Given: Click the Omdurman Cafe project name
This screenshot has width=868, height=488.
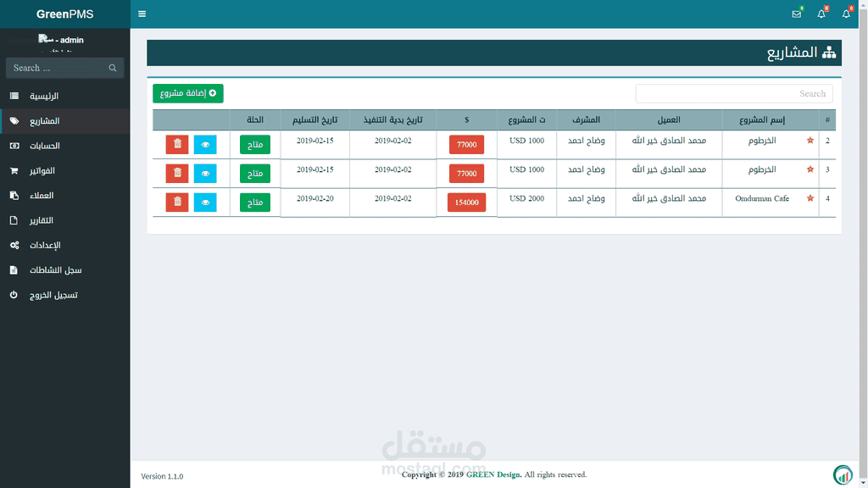Looking at the screenshot, I should click(x=762, y=198).
